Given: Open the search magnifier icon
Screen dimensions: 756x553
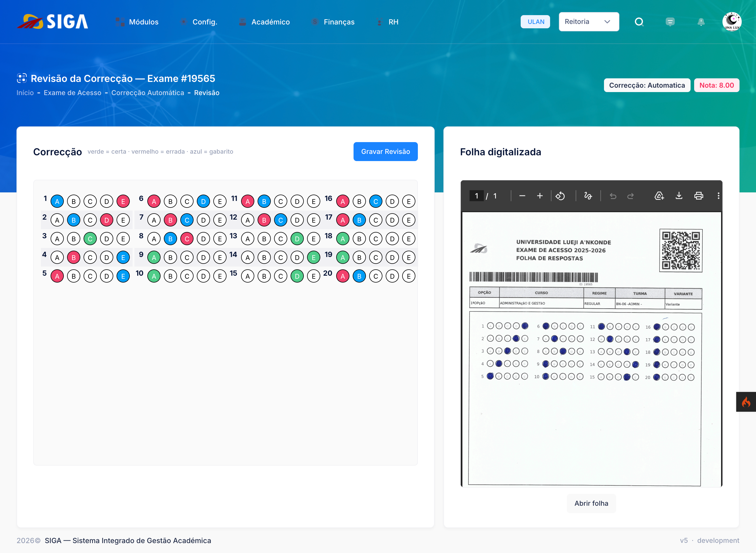Looking at the screenshot, I should (639, 22).
